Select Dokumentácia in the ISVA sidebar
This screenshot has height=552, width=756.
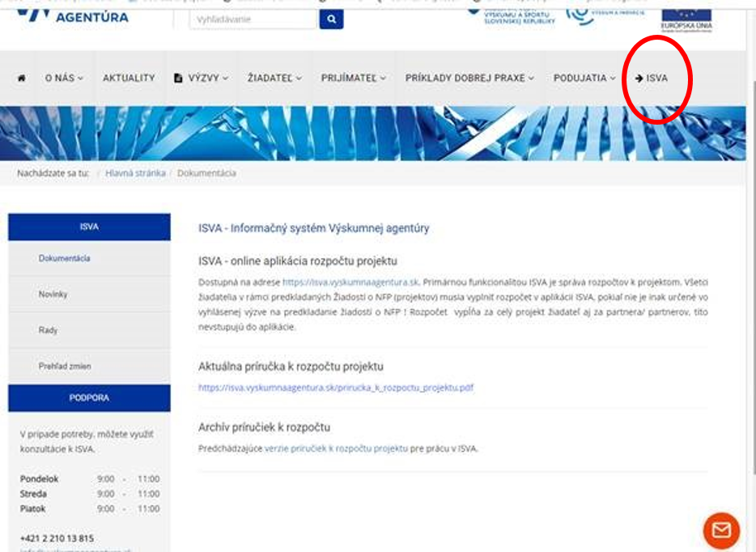click(64, 258)
